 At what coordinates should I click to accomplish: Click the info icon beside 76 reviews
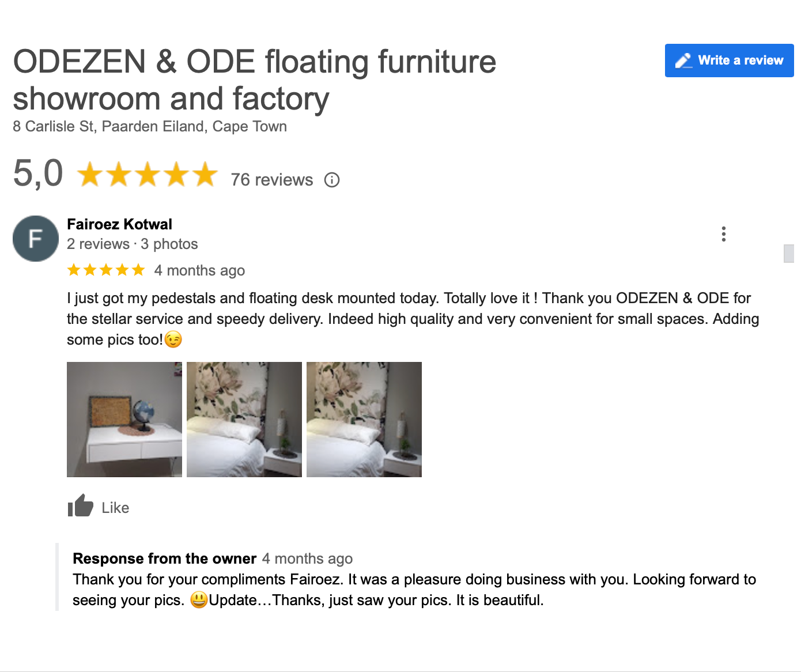point(332,180)
